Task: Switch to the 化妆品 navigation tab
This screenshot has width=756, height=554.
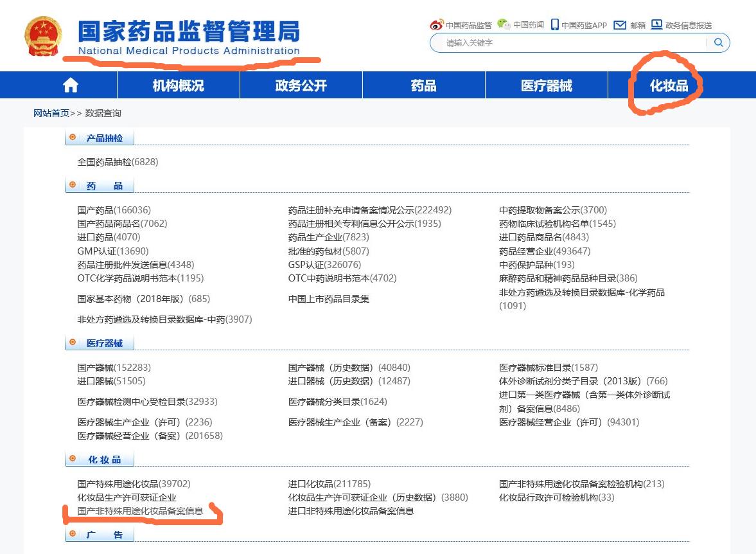Action: coord(666,84)
